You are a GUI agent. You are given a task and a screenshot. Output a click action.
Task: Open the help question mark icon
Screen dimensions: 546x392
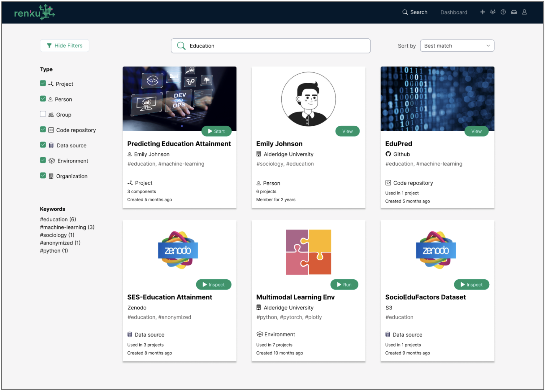click(503, 12)
